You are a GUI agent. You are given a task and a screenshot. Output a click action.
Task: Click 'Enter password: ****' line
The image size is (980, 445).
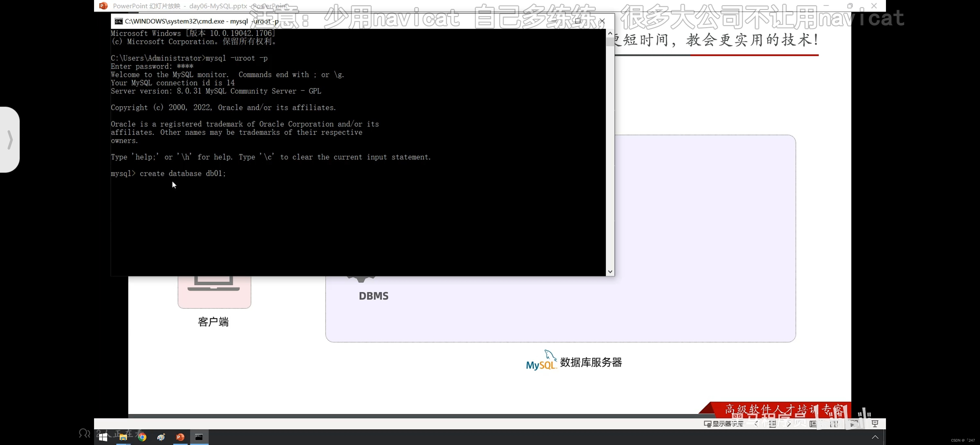pos(152,66)
